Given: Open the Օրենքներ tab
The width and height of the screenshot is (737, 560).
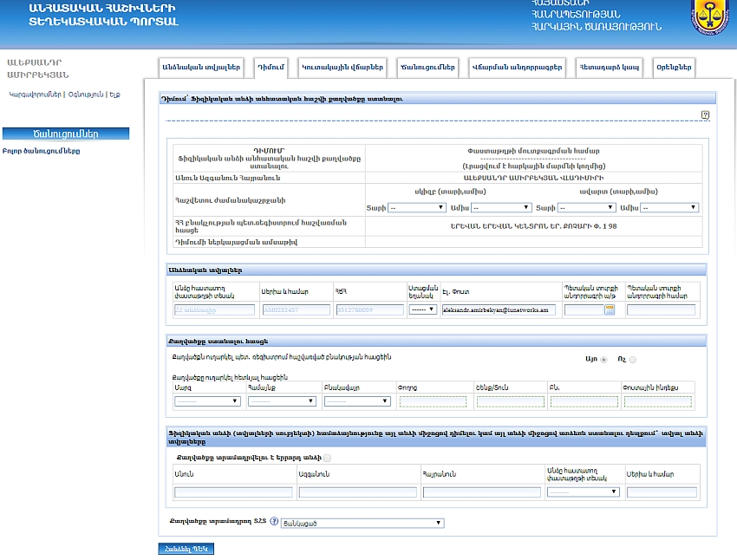Looking at the screenshot, I should [674, 67].
